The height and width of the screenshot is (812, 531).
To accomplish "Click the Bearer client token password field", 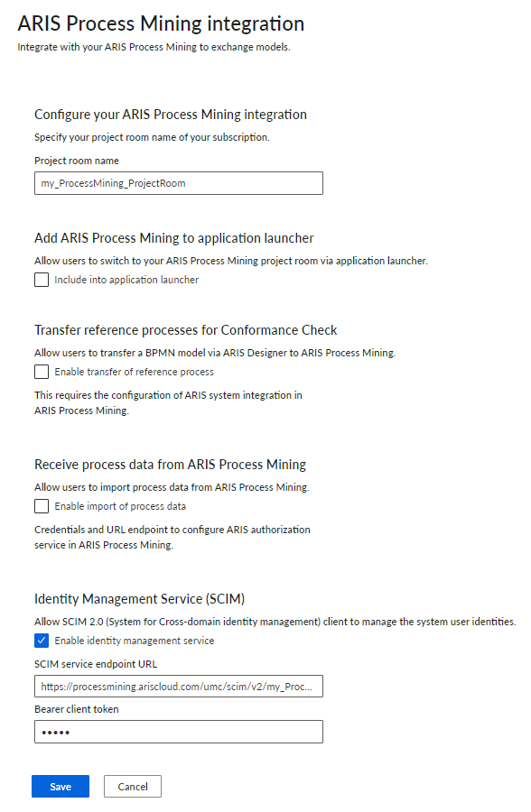I will (x=179, y=732).
